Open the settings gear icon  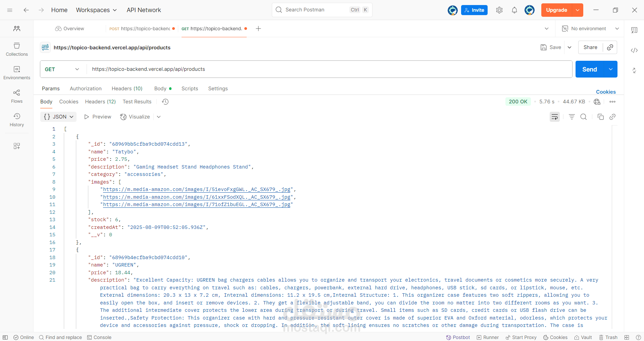(x=499, y=10)
